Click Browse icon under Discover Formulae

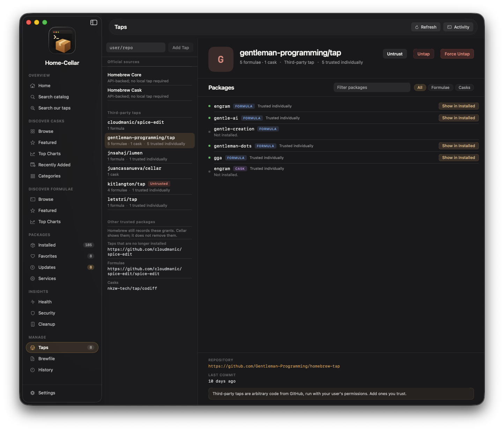pyautogui.click(x=32, y=199)
